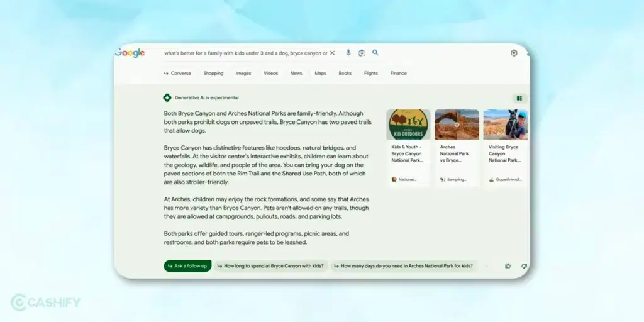Open settings via the gear icon
The height and width of the screenshot is (322, 644).
coord(514,53)
